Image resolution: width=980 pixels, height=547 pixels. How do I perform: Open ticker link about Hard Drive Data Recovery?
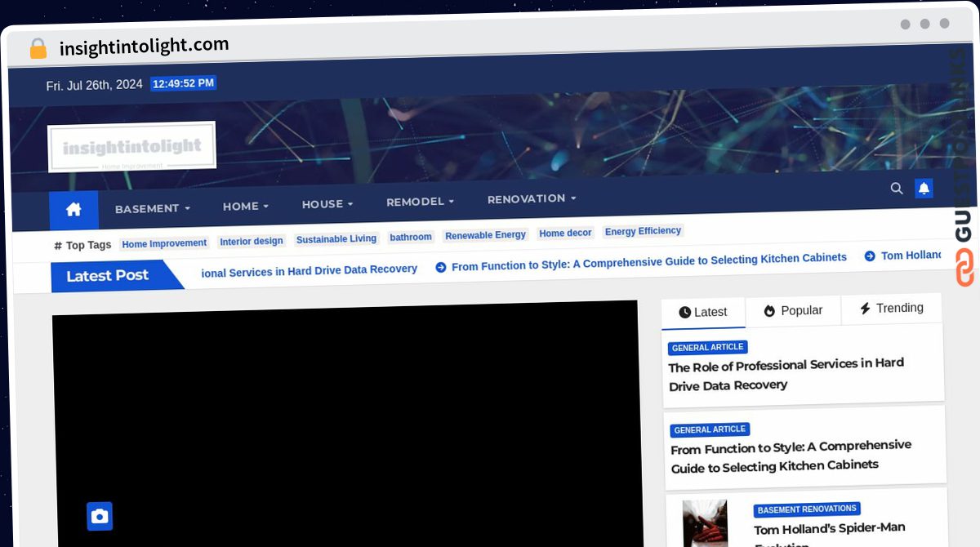(310, 270)
